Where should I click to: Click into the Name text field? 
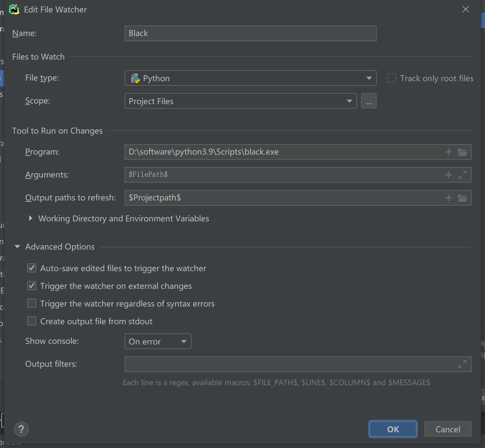(x=250, y=33)
